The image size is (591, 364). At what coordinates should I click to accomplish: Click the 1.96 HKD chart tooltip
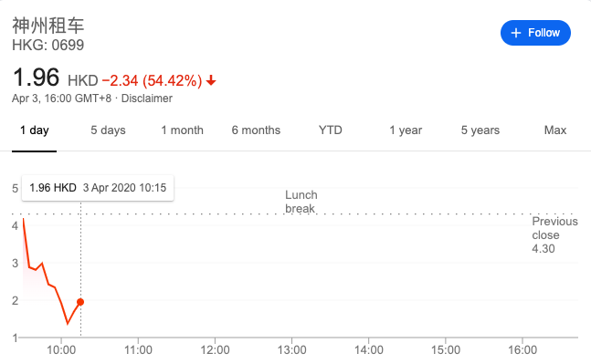[x=98, y=188]
